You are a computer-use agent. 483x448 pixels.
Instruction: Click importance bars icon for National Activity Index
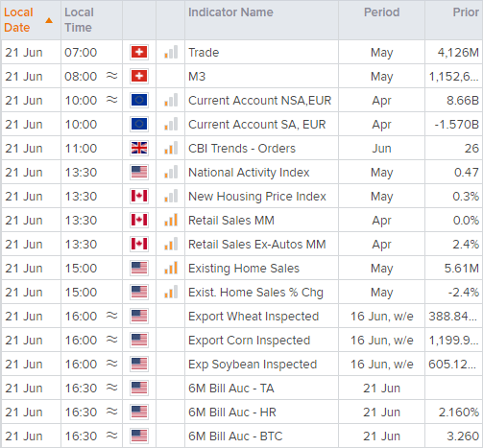(171, 172)
